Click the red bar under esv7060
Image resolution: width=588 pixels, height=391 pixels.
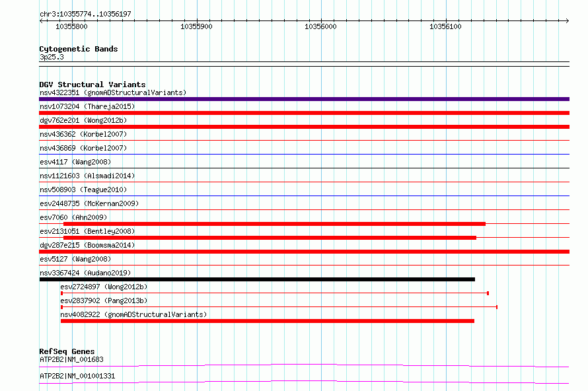click(274, 224)
